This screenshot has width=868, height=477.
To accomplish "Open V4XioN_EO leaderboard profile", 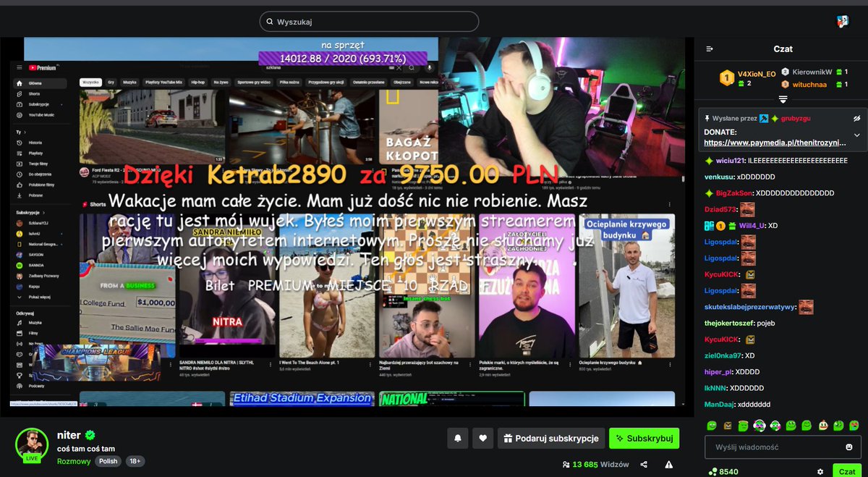I will tap(757, 74).
